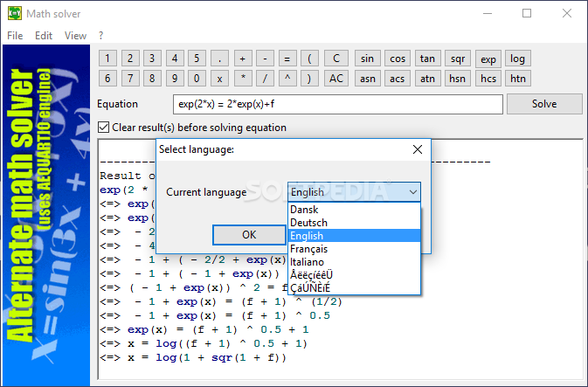The height and width of the screenshot is (387, 588).
Task: Click the digit 8 keypad button
Action: pyautogui.click(x=152, y=79)
